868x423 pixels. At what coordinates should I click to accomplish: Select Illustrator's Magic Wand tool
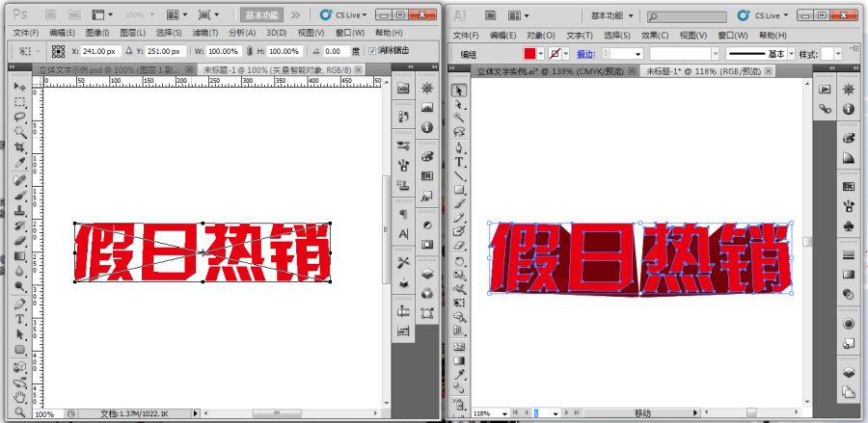coord(460,119)
